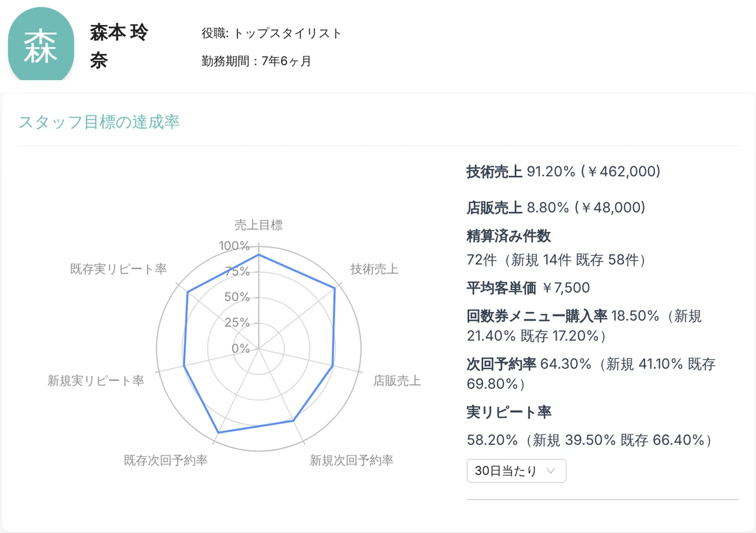756x533 pixels.
Task: Click the 売上目標 radar axis label
Action: [258, 225]
